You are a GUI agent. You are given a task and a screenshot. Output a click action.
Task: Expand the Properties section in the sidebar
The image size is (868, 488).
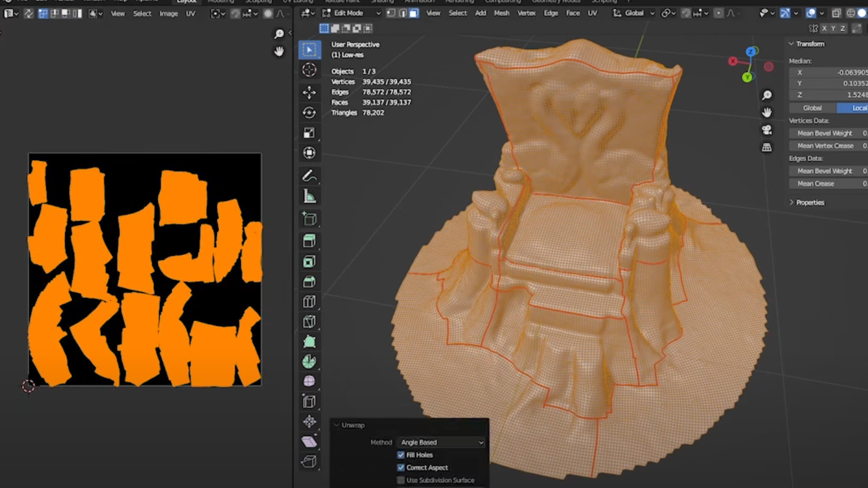[809, 203]
